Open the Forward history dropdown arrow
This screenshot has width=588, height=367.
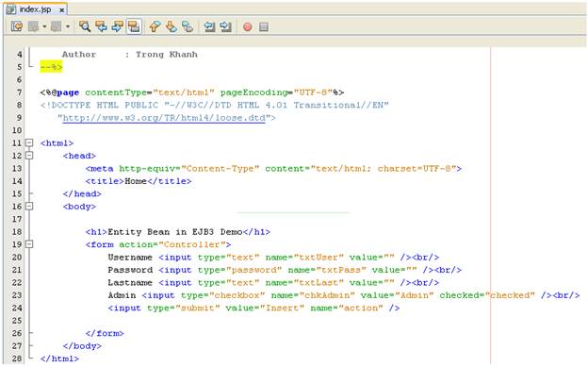(x=68, y=26)
